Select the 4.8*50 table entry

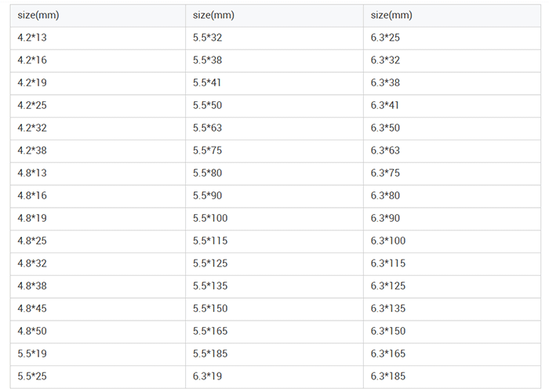pos(33,332)
